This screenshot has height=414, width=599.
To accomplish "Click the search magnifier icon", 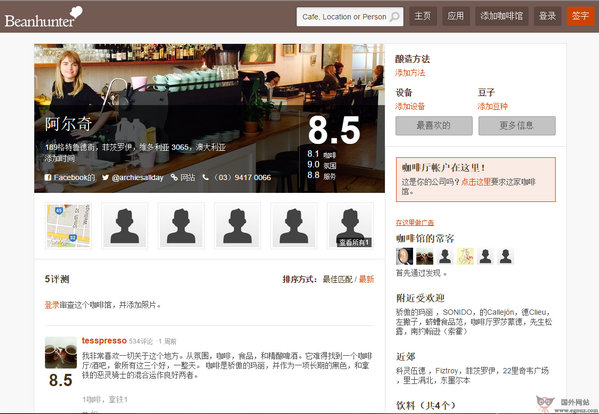I will coord(395,17).
